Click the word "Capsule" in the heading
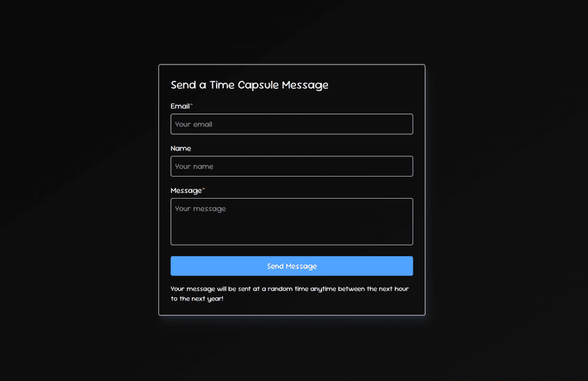This screenshot has height=381, width=588. pos(258,85)
